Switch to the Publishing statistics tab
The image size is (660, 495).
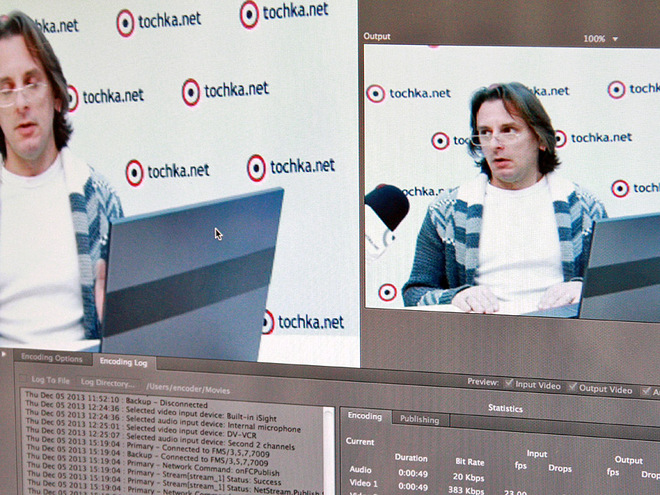click(x=419, y=420)
